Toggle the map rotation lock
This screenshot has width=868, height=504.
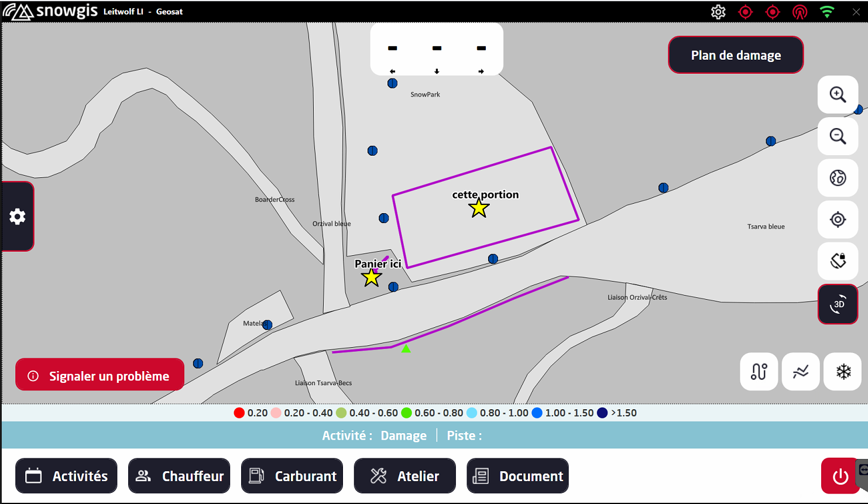click(x=838, y=260)
